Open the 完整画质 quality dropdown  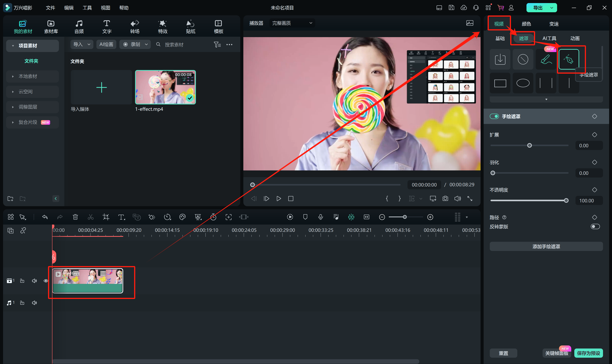click(292, 23)
